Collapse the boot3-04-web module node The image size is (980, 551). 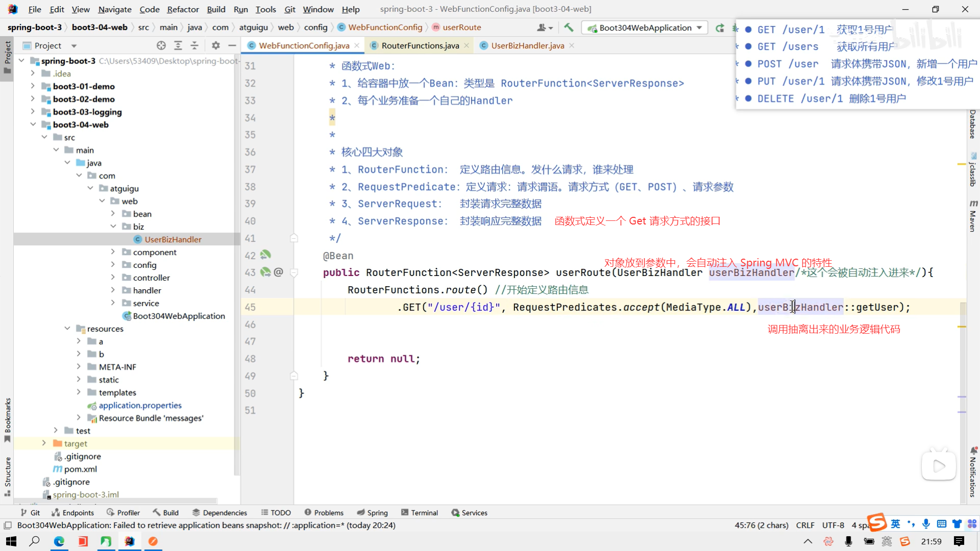point(33,124)
